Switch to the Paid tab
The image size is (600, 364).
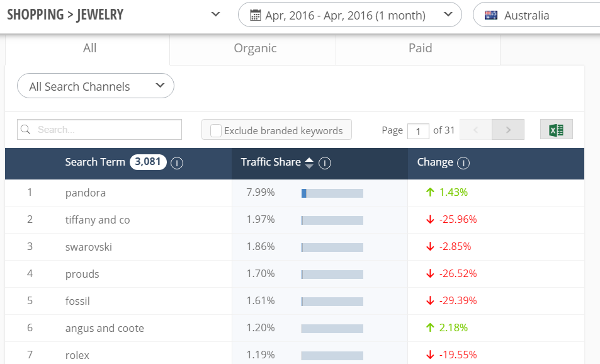click(x=420, y=48)
